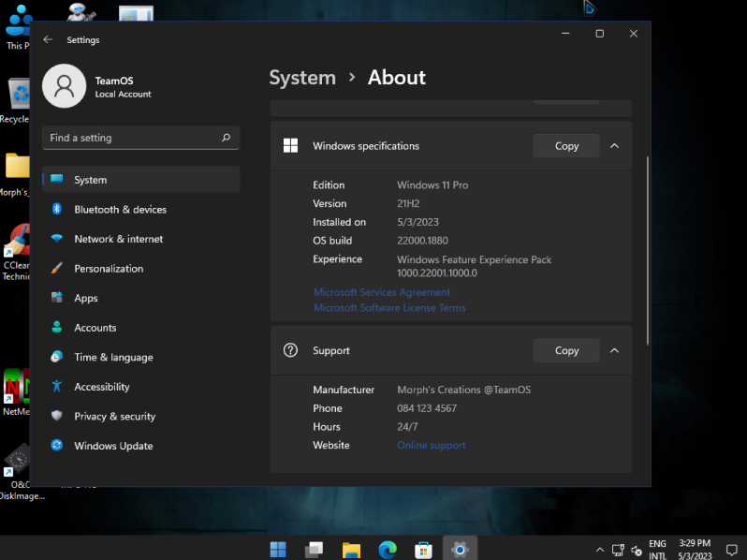Screen dimensions: 747x560
Task: Click the Apps icon in the sidebar
Action: coord(57,298)
